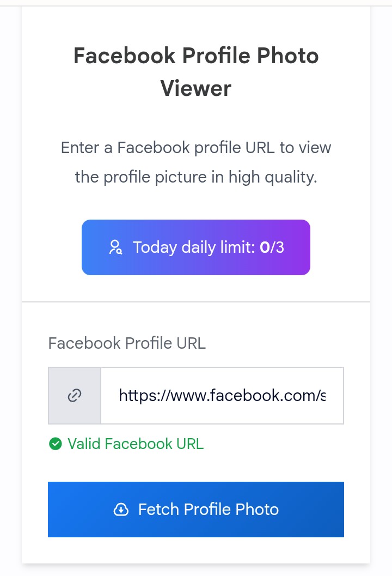Click the 'Facebook Profile URL' field label
392x576 pixels.
(127, 343)
